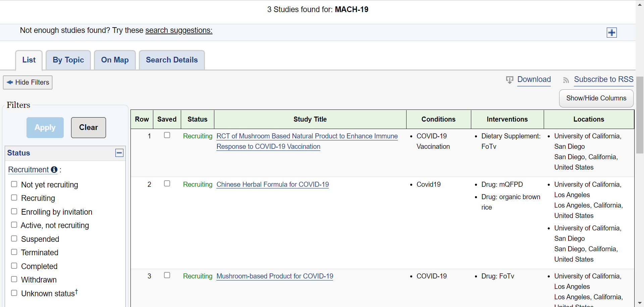Enable the Completed status checkbox
This screenshot has width=644, height=307.
point(14,266)
